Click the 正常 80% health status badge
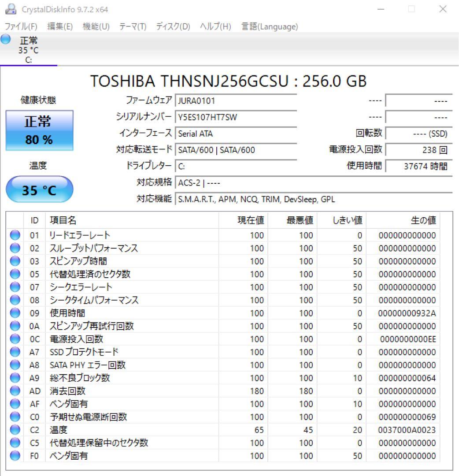 39,130
